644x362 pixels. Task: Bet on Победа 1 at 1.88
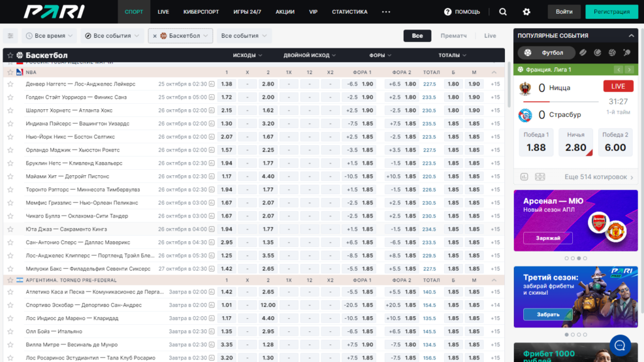click(x=536, y=143)
